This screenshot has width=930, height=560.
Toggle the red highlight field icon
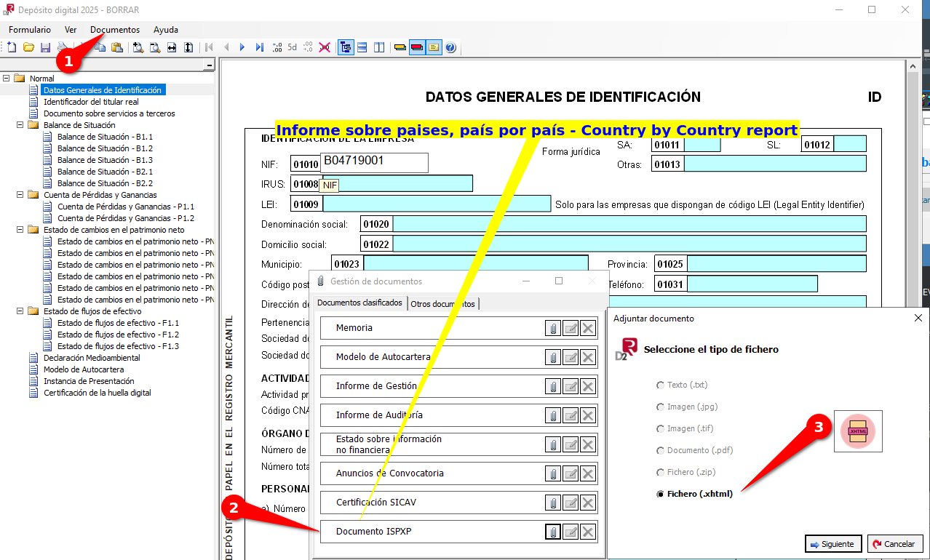[x=417, y=47]
